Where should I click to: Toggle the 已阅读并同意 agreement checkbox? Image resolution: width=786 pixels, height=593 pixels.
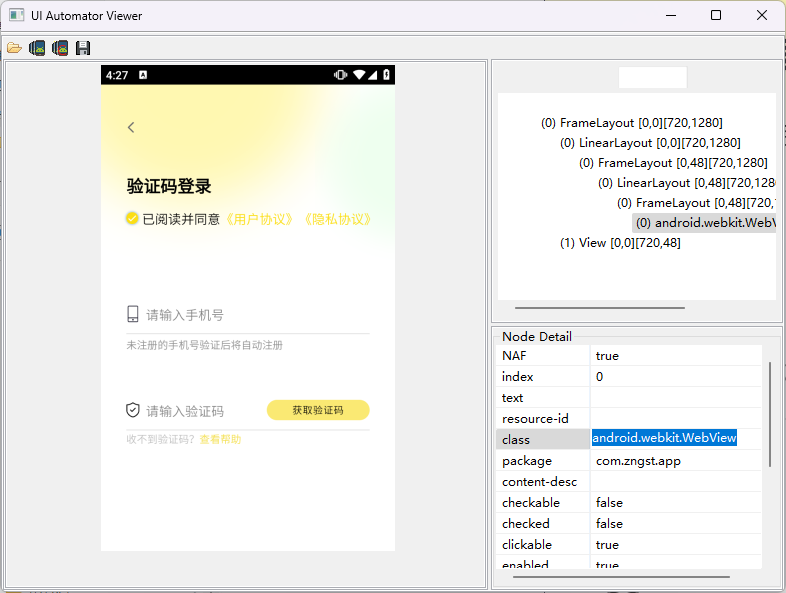pos(132,218)
